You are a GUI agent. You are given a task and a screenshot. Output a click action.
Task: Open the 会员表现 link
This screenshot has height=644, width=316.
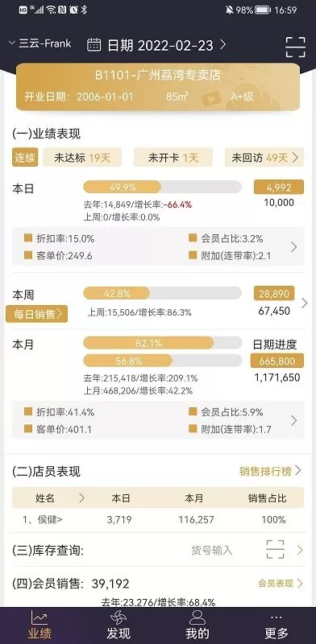(x=281, y=583)
